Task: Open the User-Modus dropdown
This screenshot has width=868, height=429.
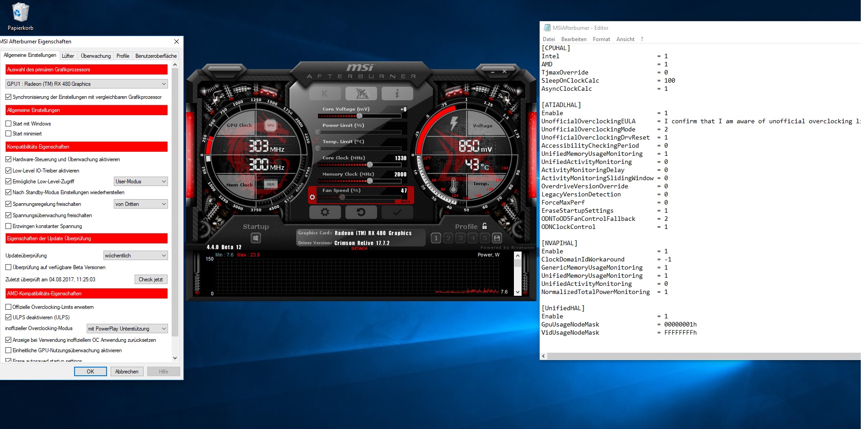Action: click(x=140, y=181)
